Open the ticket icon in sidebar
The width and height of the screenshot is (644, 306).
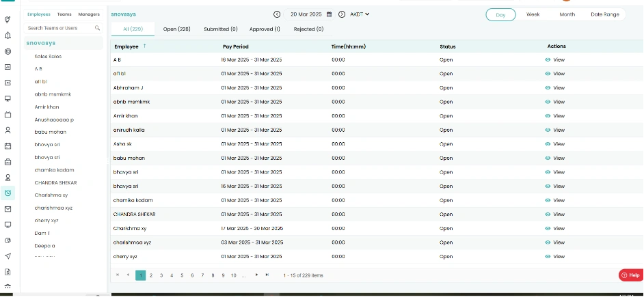point(8,83)
